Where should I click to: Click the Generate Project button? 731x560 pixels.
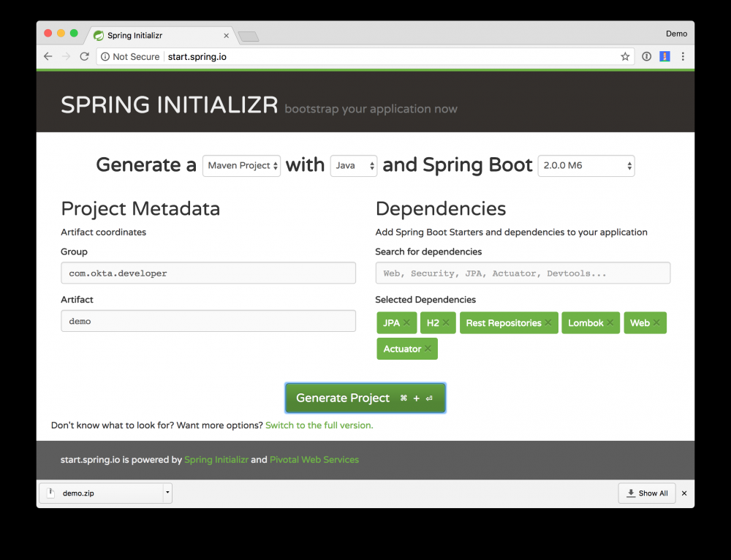pos(365,398)
